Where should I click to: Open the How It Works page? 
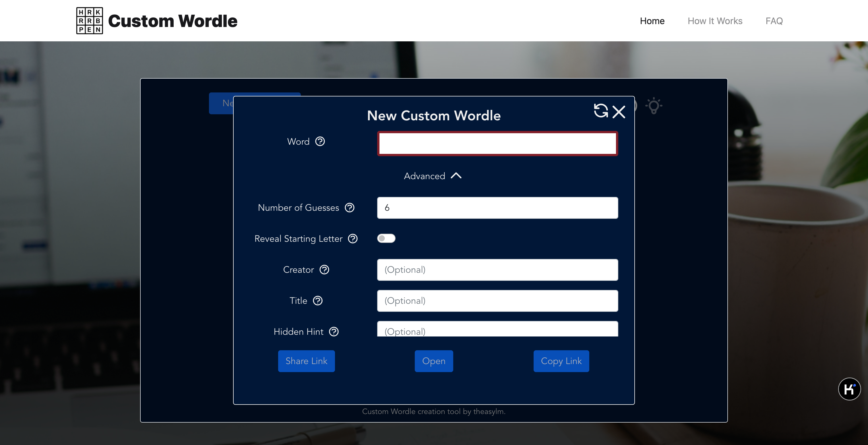click(x=715, y=21)
